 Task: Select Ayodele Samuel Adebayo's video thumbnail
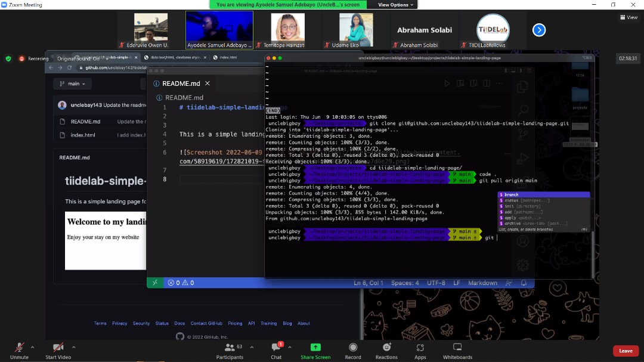coord(219,30)
